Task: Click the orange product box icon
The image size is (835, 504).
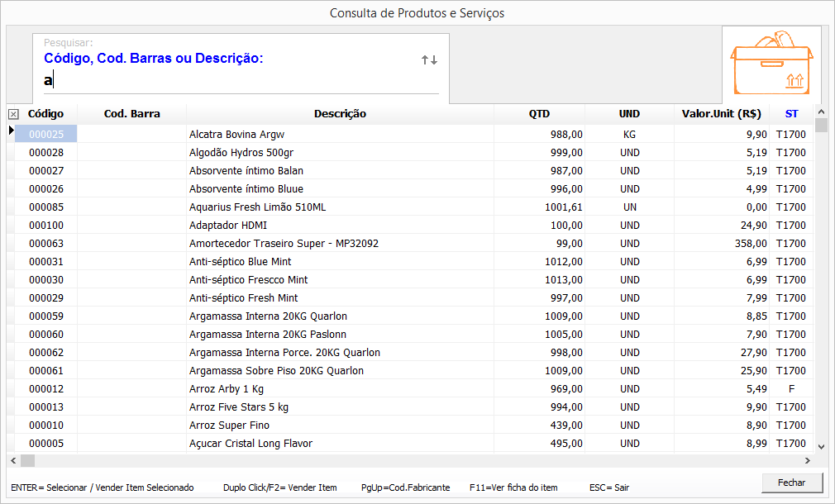Action: 771,63
